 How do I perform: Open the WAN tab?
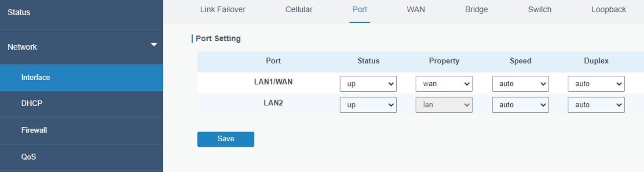[416, 10]
